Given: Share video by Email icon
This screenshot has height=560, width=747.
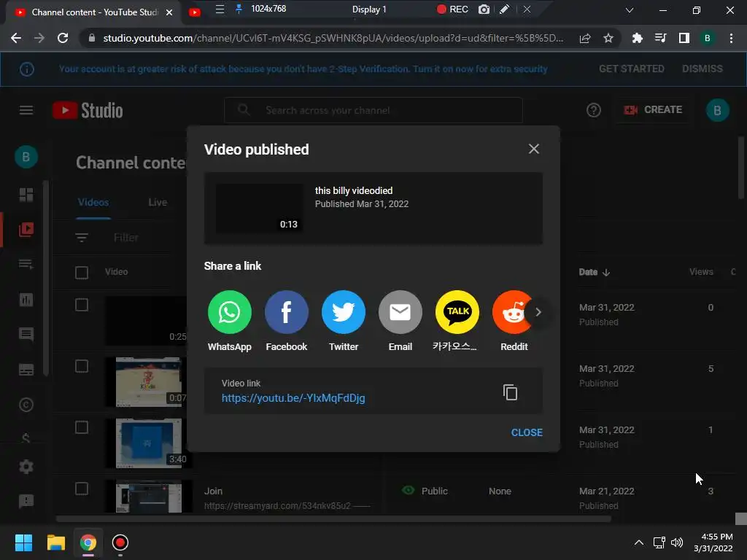Looking at the screenshot, I should pos(400,312).
